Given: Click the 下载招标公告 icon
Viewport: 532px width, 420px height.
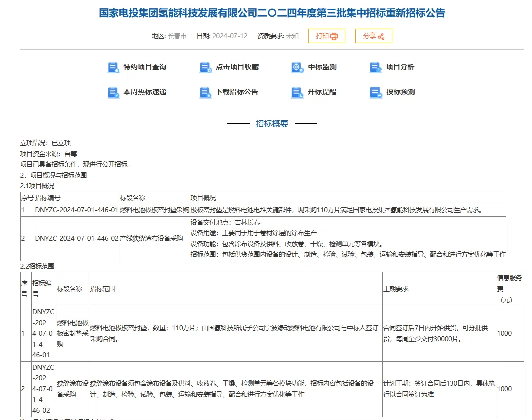Looking at the screenshot, I should pyautogui.click(x=205, y=92).
